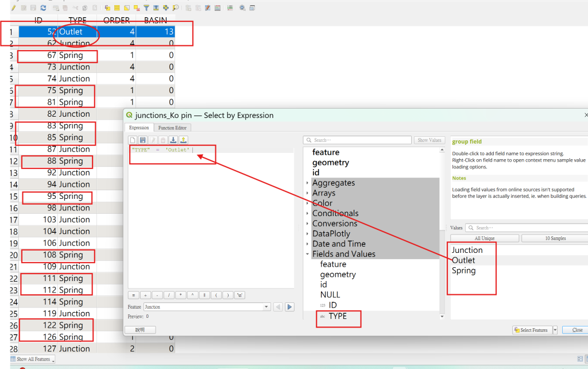Select all features in the attribute table
Viewport: 588px width, 369px height.
pyautogui.click(x=117, y=8)
